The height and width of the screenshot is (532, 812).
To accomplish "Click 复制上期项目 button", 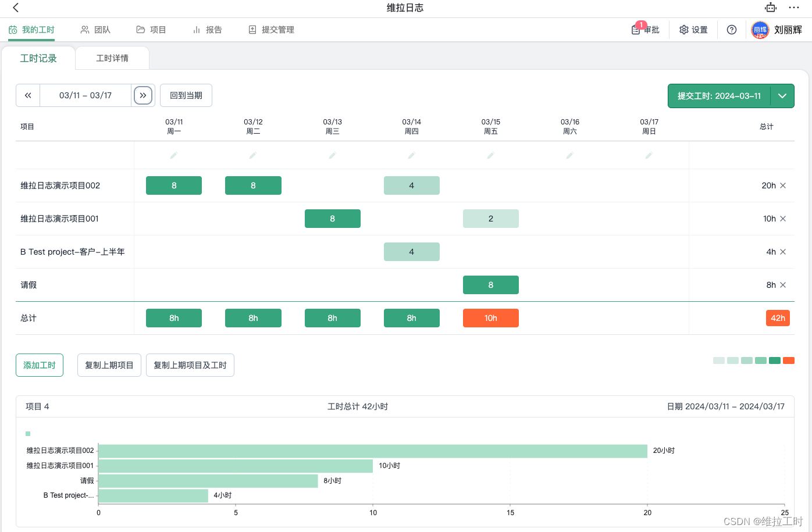I will [109, 365].
